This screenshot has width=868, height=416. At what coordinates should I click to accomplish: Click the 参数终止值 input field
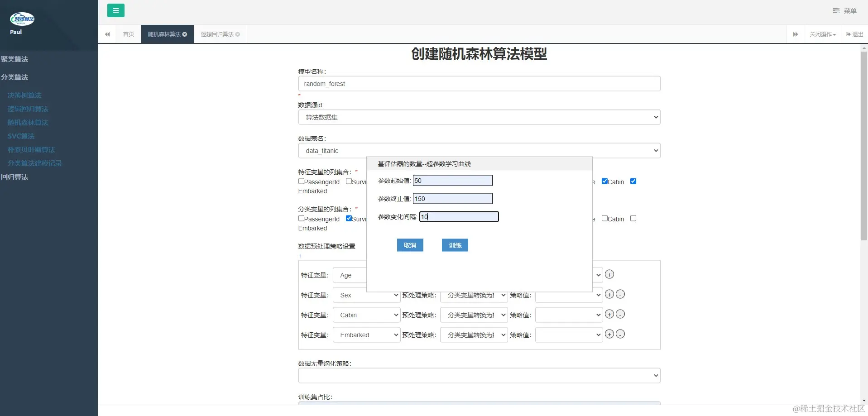[x=453, y=199]
